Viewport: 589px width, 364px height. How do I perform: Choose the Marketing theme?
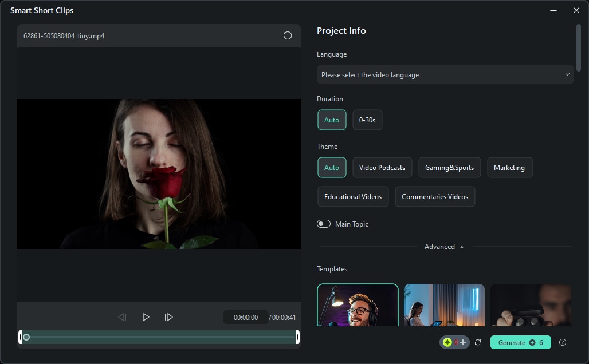509,167
